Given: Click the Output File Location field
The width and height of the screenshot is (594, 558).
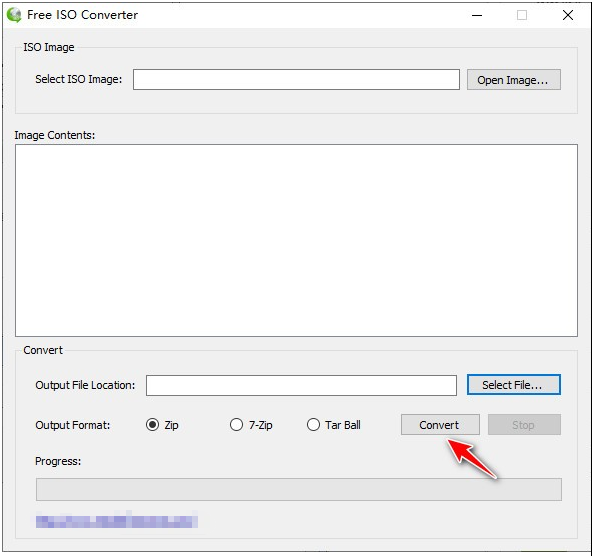Looking at the screenshot, I should 301,385.
